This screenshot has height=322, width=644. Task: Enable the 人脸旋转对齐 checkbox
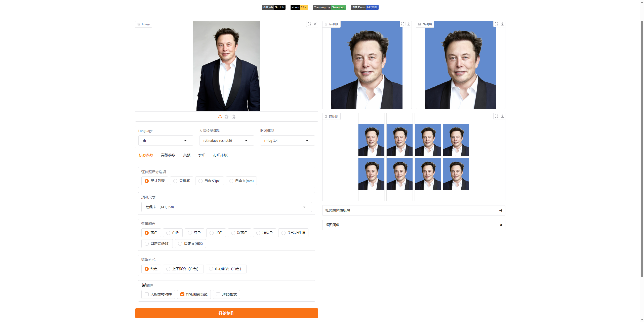(x=147, y=294)
